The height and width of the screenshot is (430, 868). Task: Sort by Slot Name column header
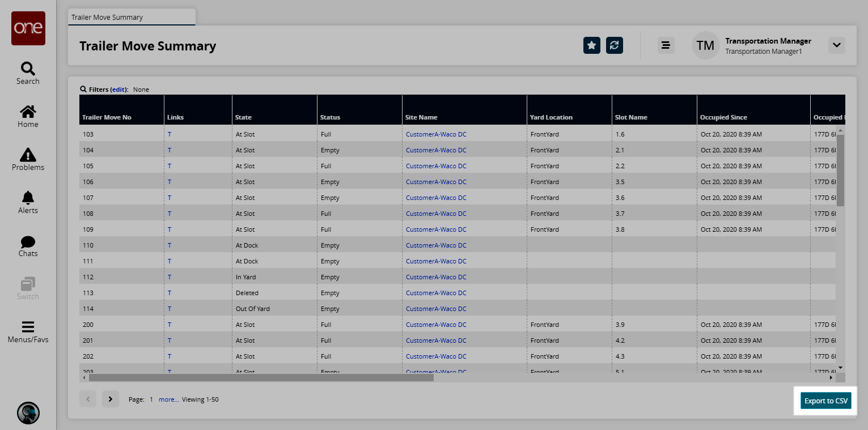[x=654, y=110]
